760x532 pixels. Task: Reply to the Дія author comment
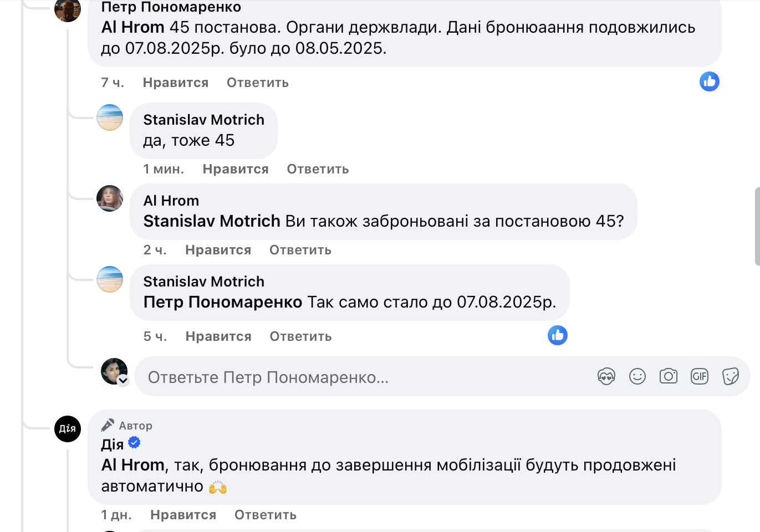266,515
